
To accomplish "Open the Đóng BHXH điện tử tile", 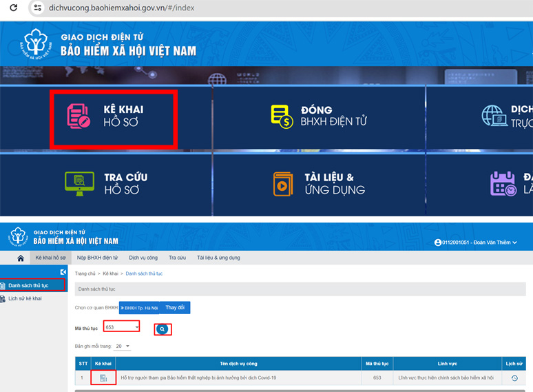I will [x=319, y=116].
